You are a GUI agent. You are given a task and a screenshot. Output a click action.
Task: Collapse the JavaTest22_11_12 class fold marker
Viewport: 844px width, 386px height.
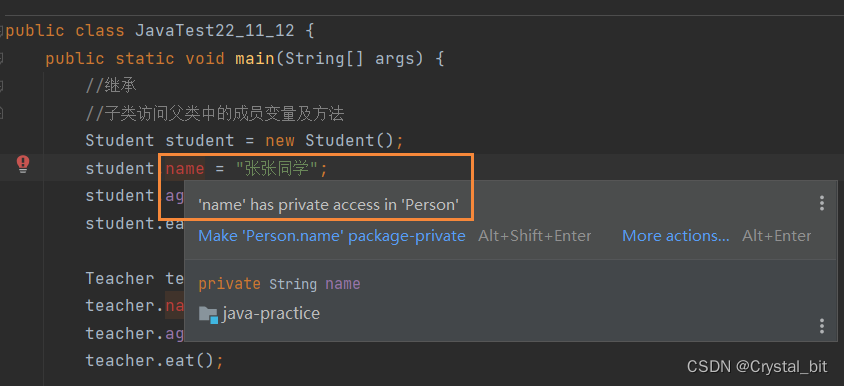pos(2,31)
